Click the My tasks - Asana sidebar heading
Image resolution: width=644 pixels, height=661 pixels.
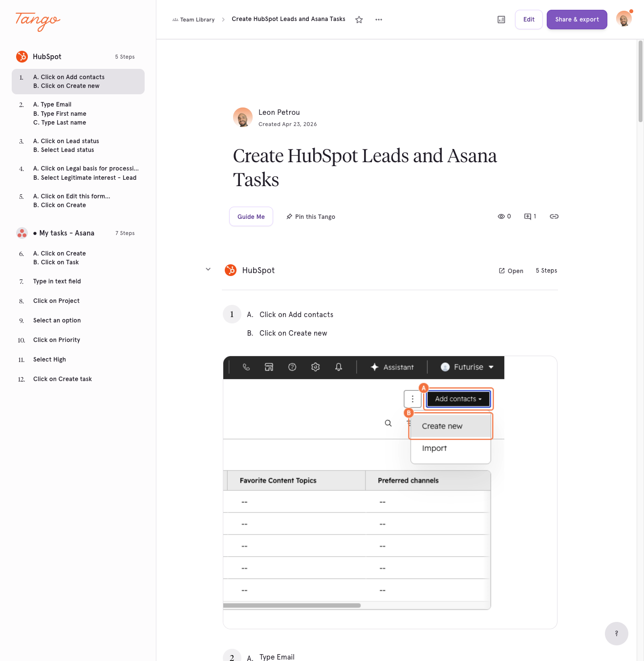tap(64, 233)
